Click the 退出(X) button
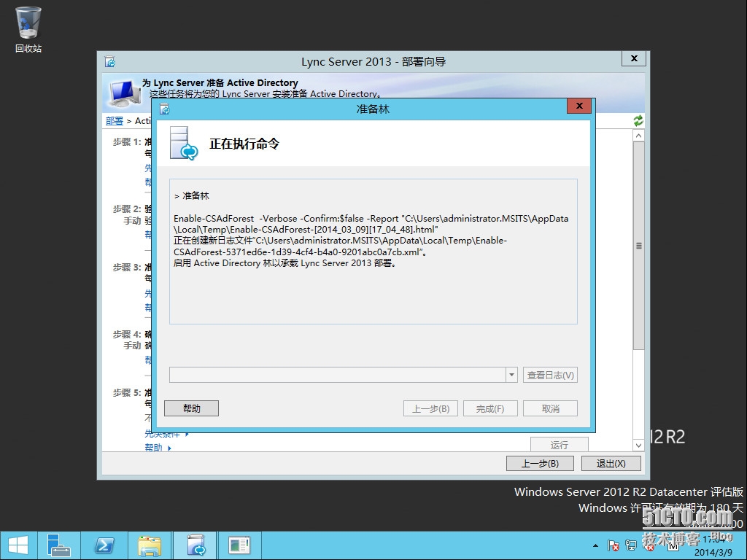This screenshot has width=747, height=560. 611,463
